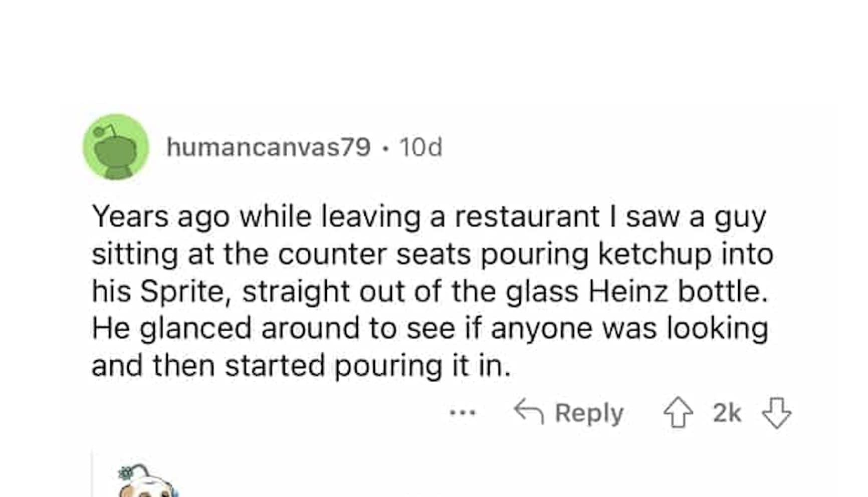Image resolution: width=868 pixels, height=497 pixels.
Task: Upvote the humancanvas79 comment
Action: pyautogui.click(x=678, y=413)
